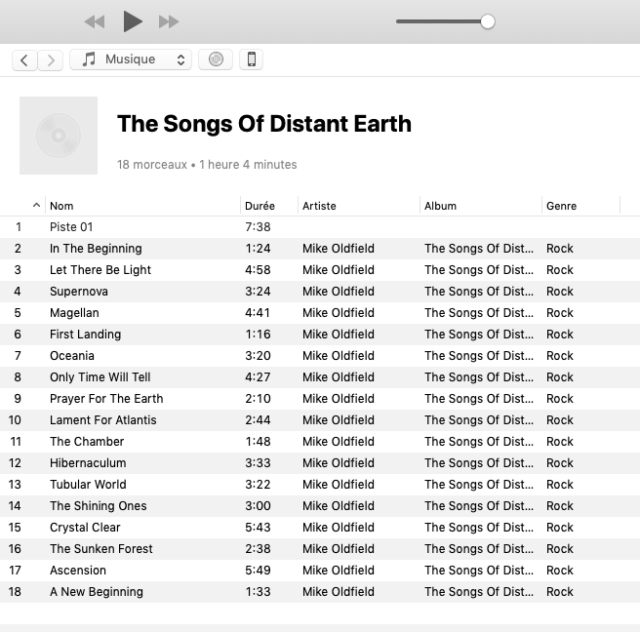The width and height of the screenshot is (640, 632).
Task: Click Rock genre in First Landing row
Action: pos(560,334)
